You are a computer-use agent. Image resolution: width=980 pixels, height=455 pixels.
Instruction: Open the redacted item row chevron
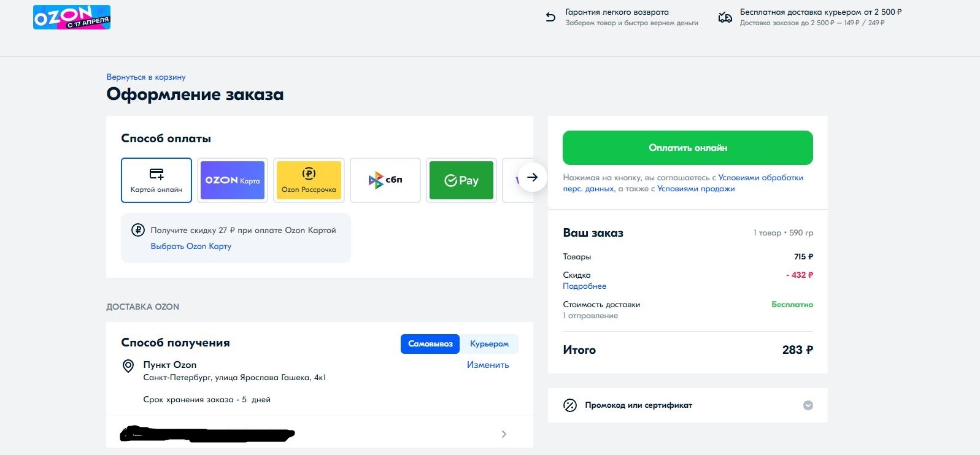504,434
